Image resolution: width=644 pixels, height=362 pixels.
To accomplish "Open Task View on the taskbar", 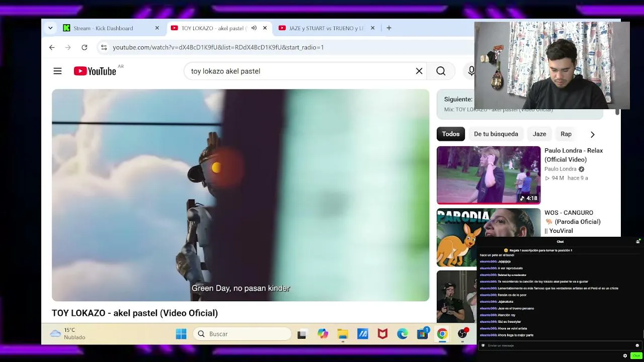I will [302, 334].
